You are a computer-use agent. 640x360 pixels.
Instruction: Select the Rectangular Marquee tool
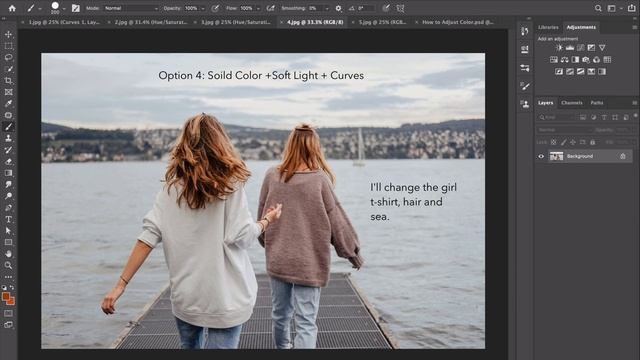tap(8, 46)
